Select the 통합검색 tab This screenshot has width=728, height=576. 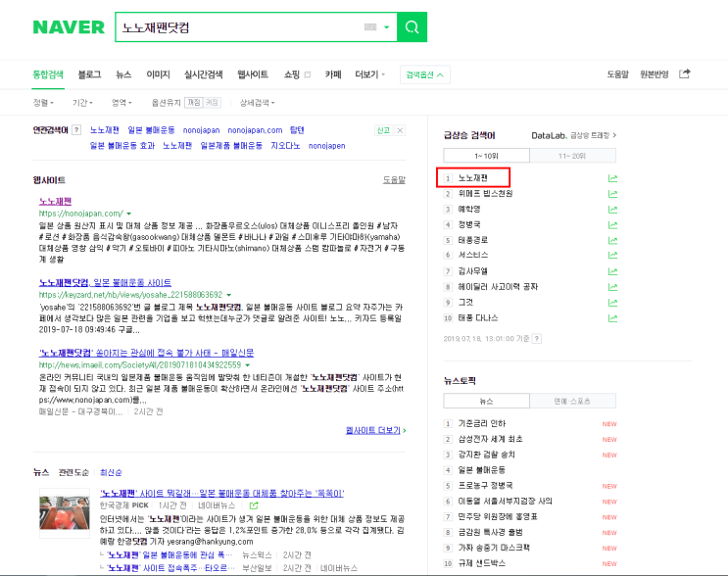pyautogui.click(x=48, y=74)
